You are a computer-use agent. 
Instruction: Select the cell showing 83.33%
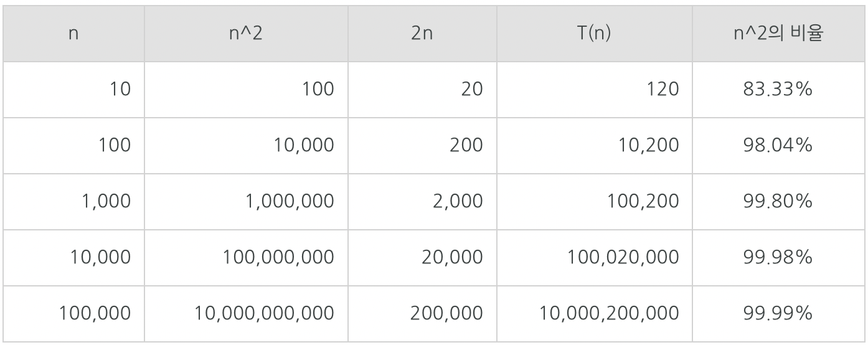778,90
